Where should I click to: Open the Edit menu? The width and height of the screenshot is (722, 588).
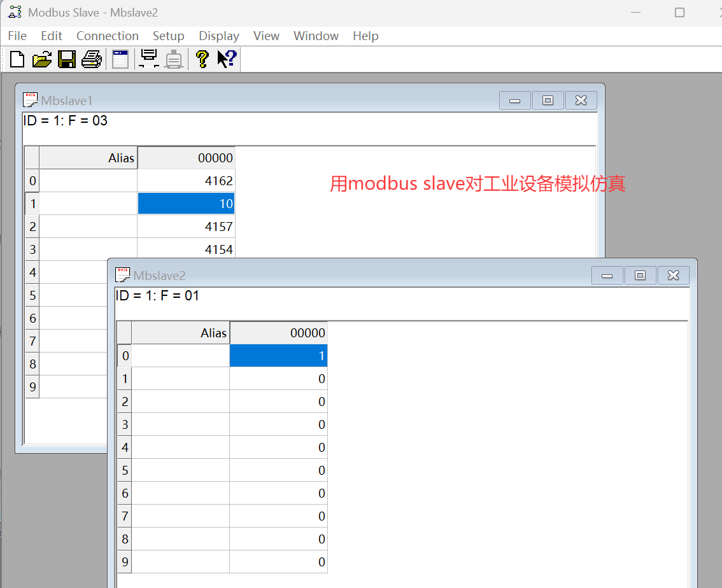[52, 36]
